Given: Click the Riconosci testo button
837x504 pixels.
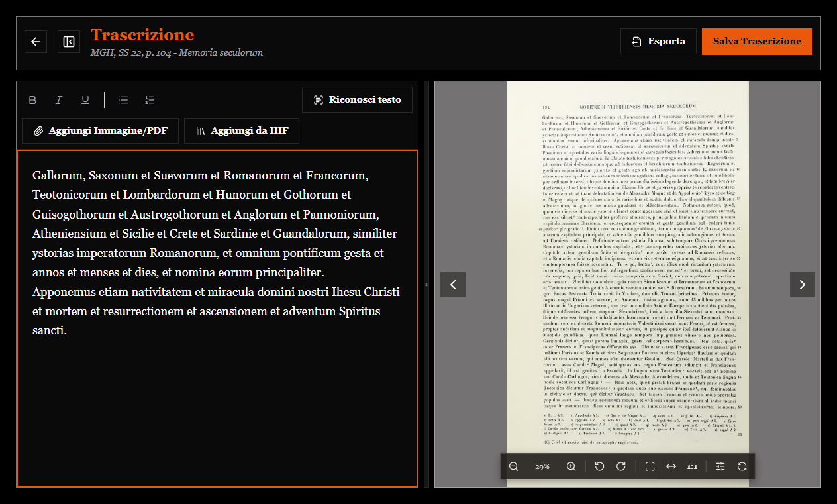Looking at the screenshot, I should (358, 100).
